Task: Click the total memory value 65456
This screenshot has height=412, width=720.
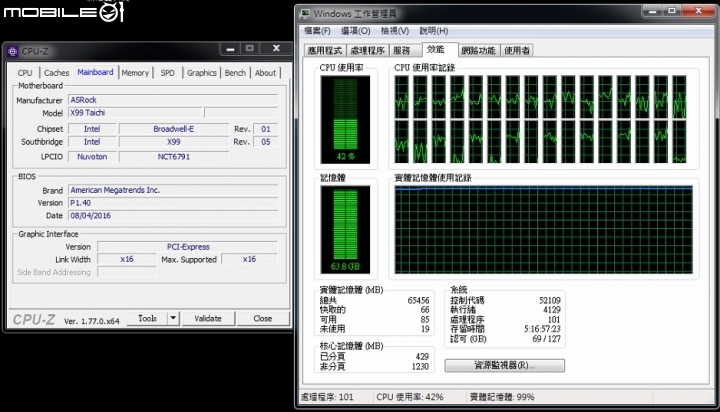Action: click(x=418, y=300)
